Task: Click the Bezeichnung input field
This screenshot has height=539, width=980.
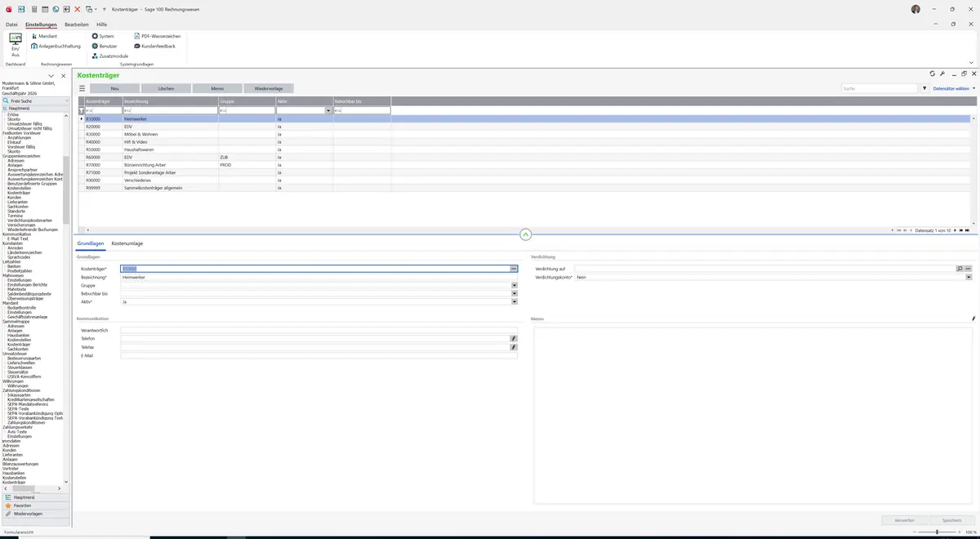Action: [318, 277]
